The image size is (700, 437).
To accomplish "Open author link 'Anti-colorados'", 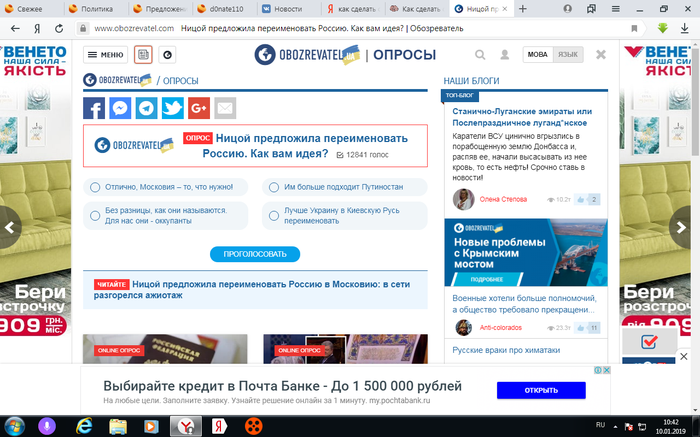I will click(500, 328).
